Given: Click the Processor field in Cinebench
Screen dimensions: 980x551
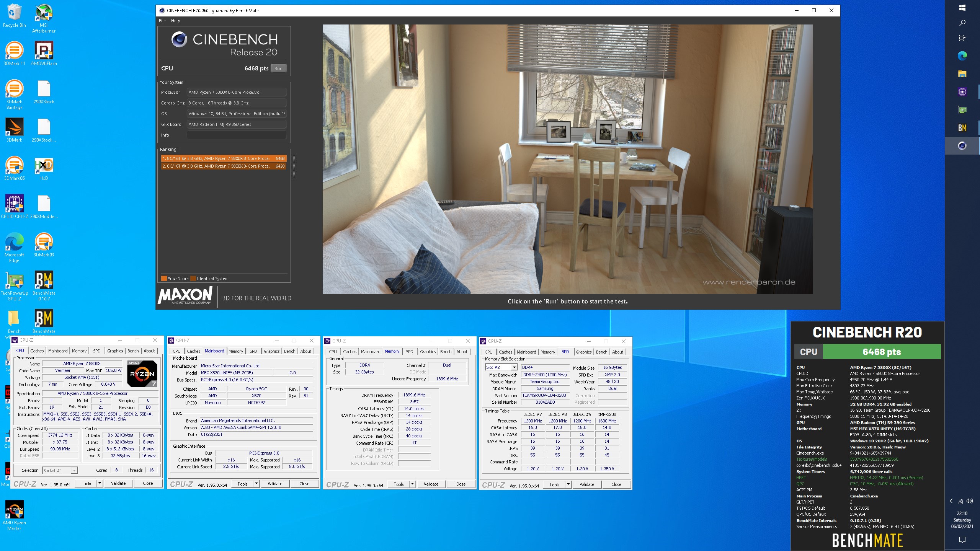Looking at the screenshot, I should 237,92.
